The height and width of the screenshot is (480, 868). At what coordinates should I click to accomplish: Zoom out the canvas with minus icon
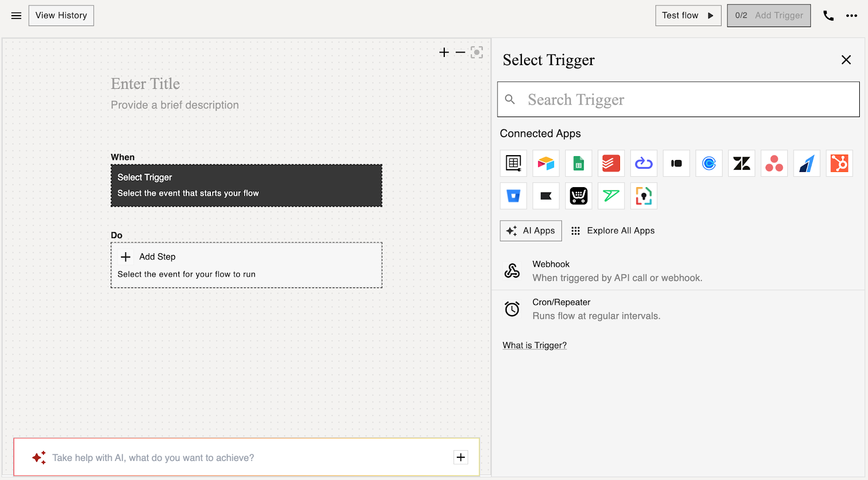[x=461, y=52]
